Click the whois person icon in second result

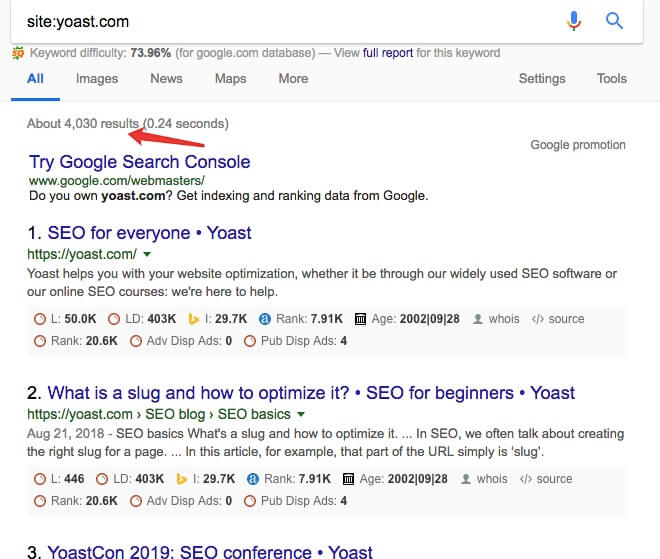(x=466, y=479)
